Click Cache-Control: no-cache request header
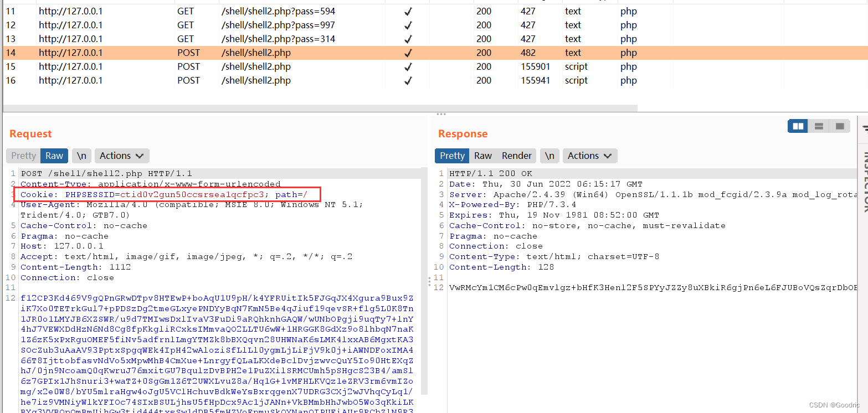 click(x=84, y=225)
